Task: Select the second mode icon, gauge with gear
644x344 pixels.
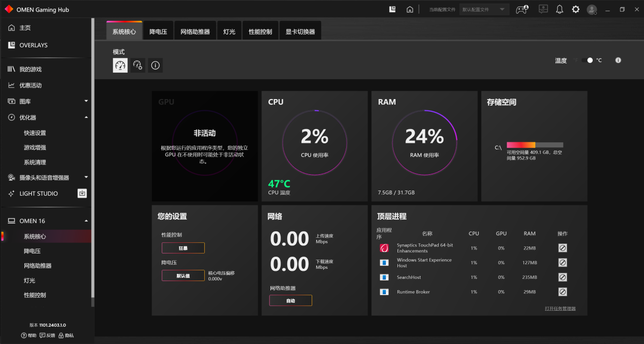Action: 138,65
